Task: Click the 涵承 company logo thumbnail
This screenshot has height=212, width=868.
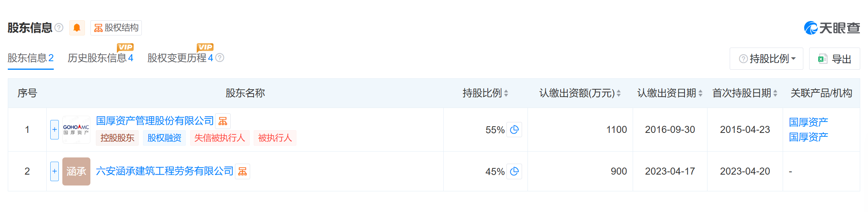Action: 76,171
